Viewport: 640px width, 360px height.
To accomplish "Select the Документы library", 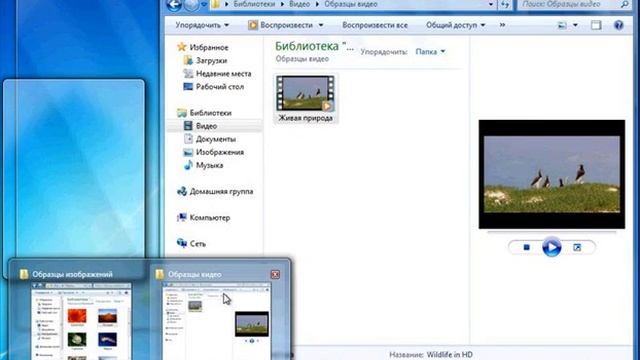I will pyautogui.click(x=216, y=139).
